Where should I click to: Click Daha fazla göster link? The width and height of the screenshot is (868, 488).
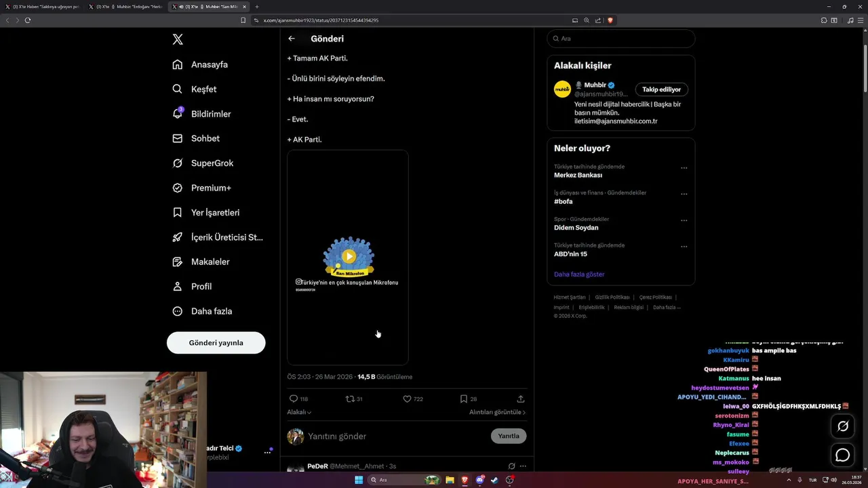[579, 274]
